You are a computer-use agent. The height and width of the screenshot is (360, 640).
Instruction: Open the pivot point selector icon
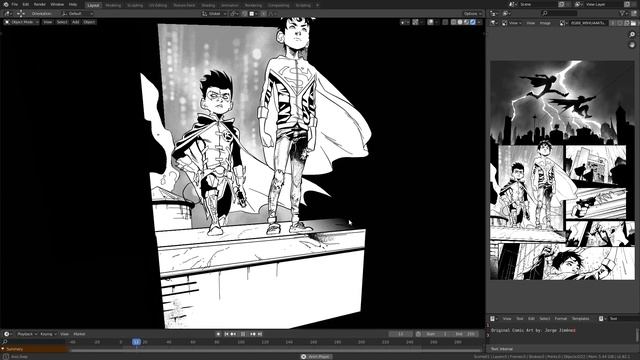tap(234, 13)
